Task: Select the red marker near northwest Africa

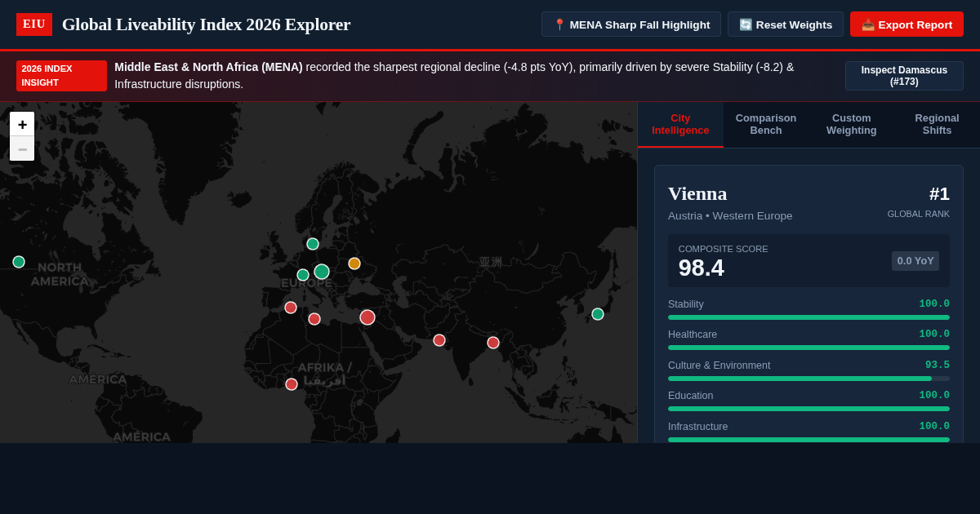Action: (291, 308)
